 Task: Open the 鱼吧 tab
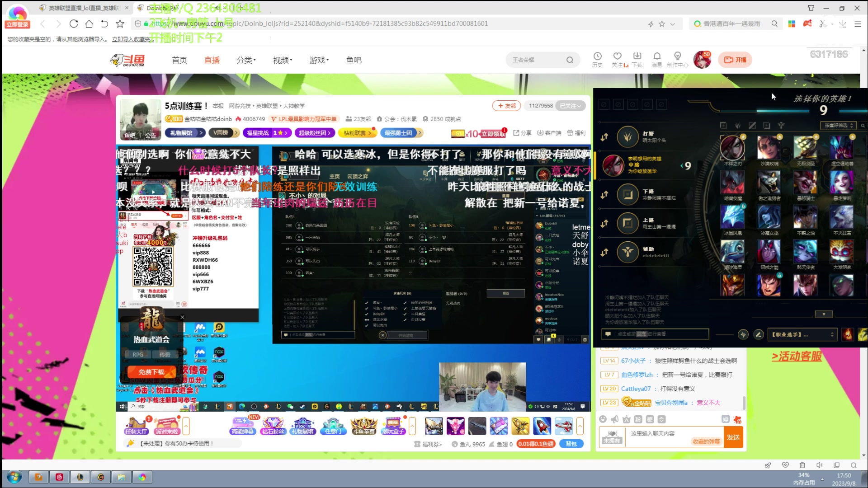354,60
